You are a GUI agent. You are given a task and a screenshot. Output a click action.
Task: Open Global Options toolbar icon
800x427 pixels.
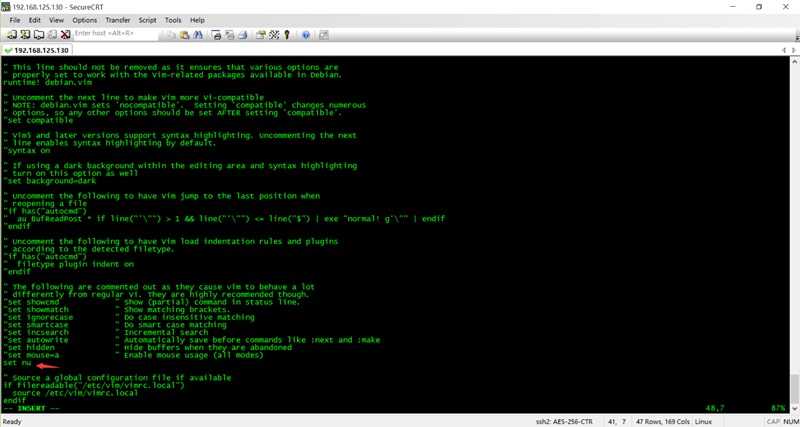[274, 35]
